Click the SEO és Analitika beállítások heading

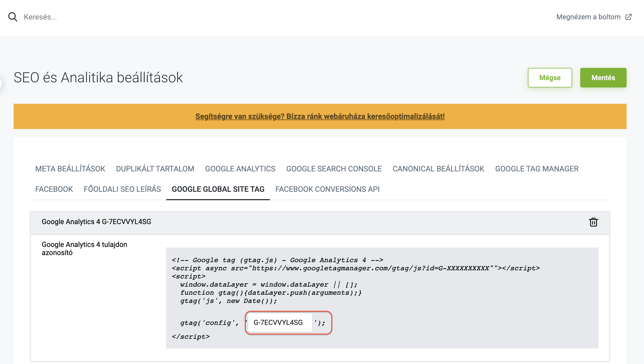(98, 77)
